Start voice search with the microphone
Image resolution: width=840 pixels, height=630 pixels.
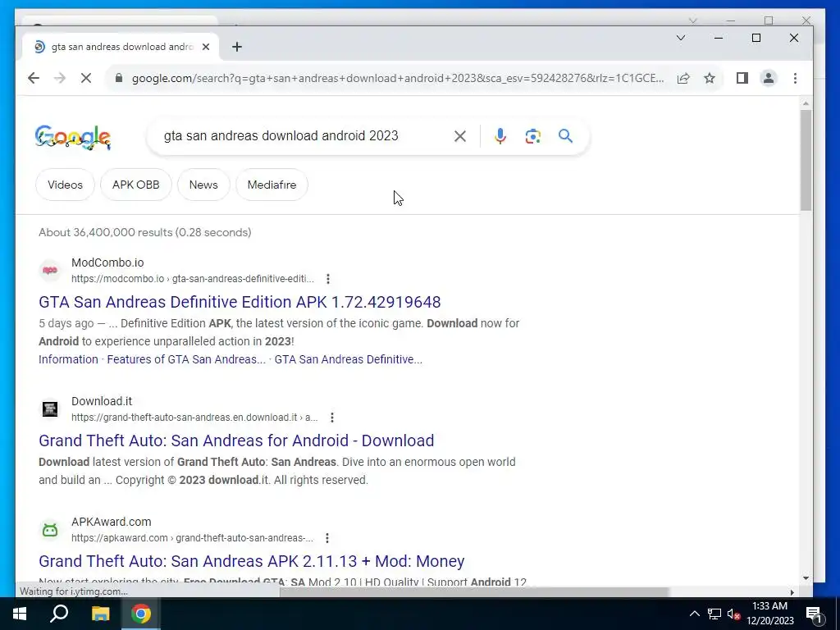[500, 136]
